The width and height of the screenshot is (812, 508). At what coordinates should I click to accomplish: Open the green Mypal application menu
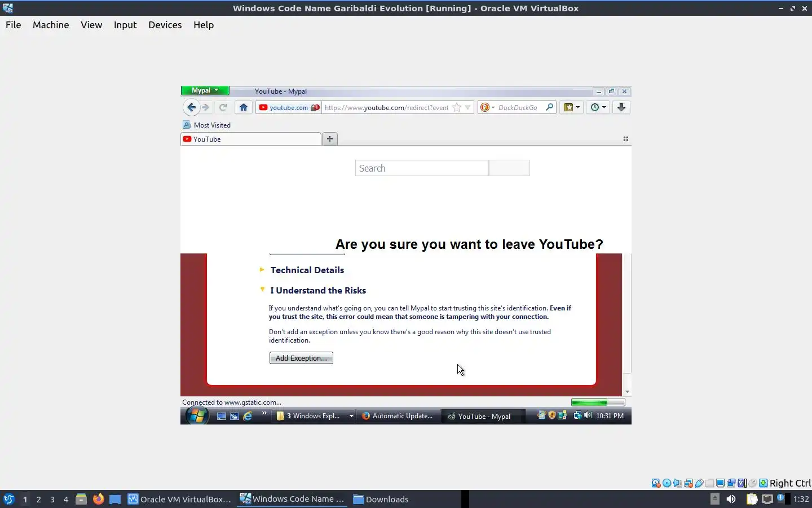coord(205,90)
